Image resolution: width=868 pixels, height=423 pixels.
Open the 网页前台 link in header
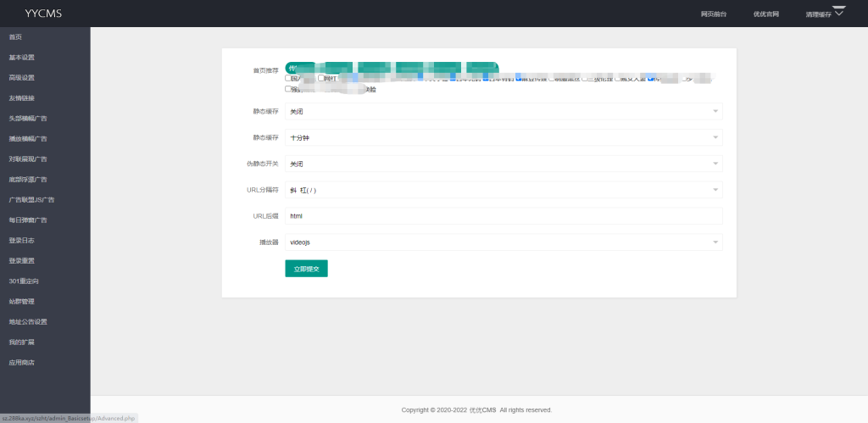(x=714, y=14)
